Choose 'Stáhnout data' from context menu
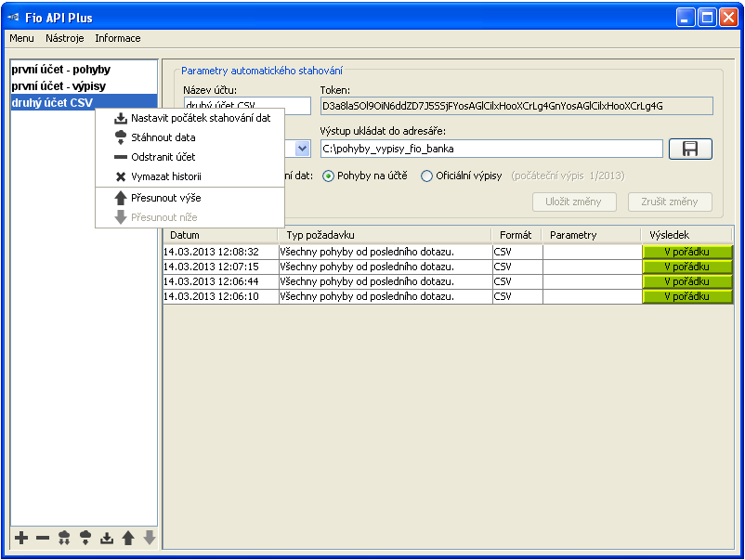 point(163,137)
